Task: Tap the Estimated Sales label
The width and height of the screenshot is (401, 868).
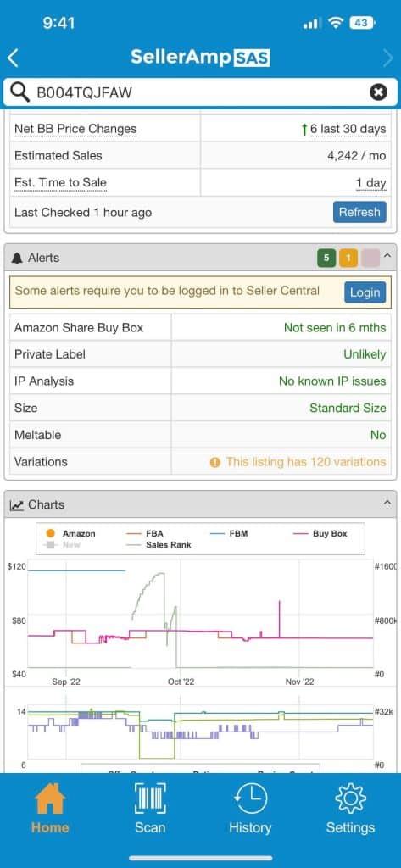Action: click(x=58, y=156)
